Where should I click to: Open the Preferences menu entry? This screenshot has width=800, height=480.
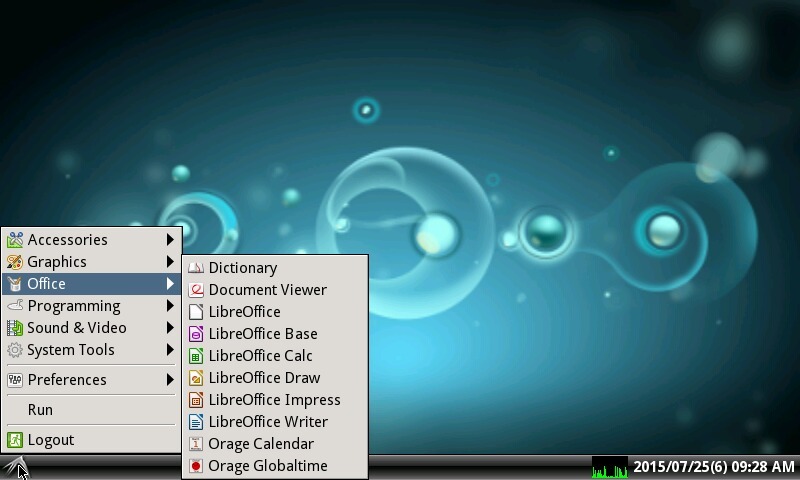92,380
